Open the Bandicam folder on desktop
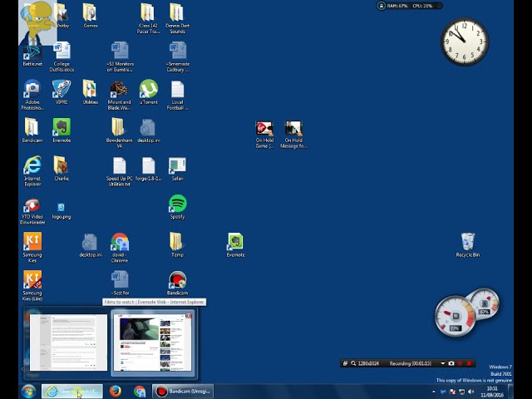 32,131
